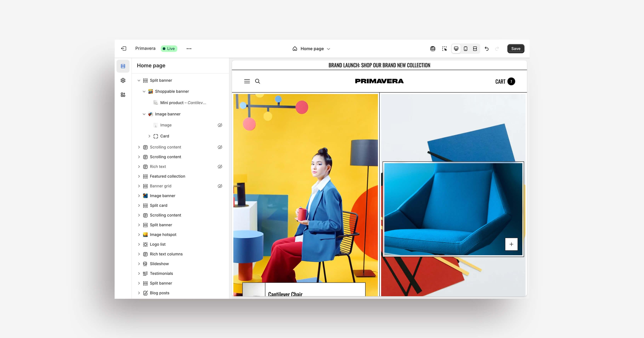Click the plus hotspot on the chair image
This screenshot has width=644, height=338.
[x=511, y=244]
